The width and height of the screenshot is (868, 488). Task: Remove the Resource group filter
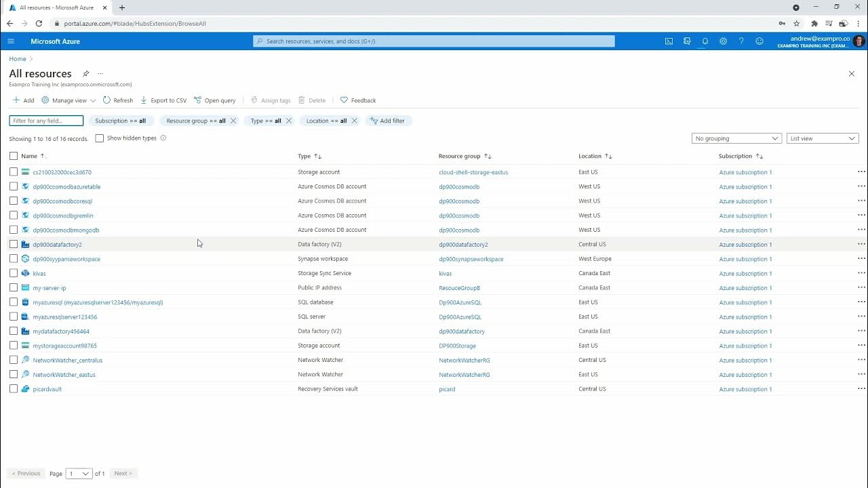click(233, 121)
